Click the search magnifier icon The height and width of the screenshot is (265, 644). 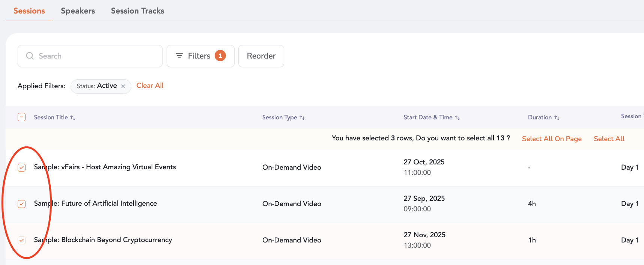pos(30,56)
